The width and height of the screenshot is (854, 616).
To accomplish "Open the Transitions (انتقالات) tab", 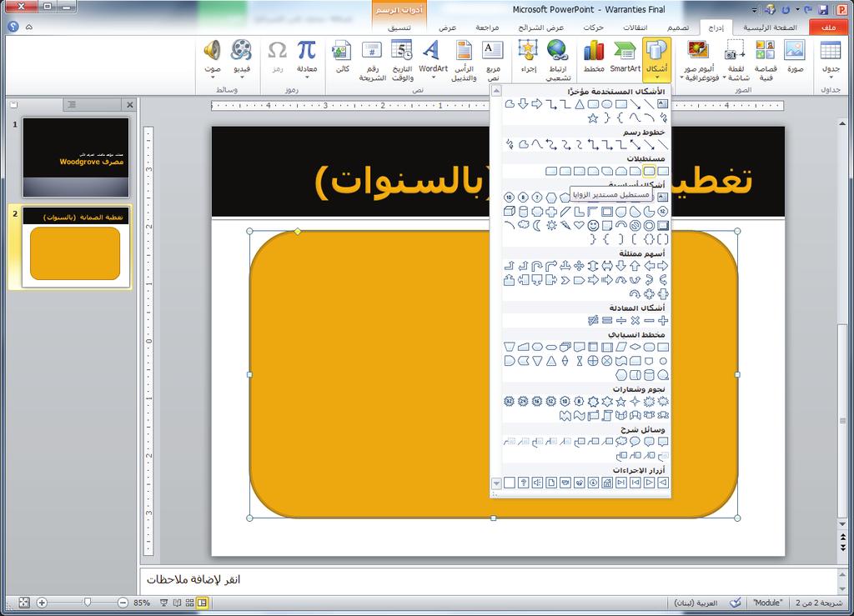I will click(635, 28).
